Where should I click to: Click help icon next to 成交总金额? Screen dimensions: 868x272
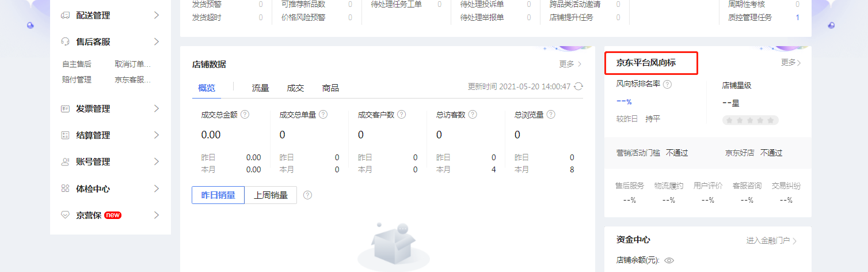point(245,115)
